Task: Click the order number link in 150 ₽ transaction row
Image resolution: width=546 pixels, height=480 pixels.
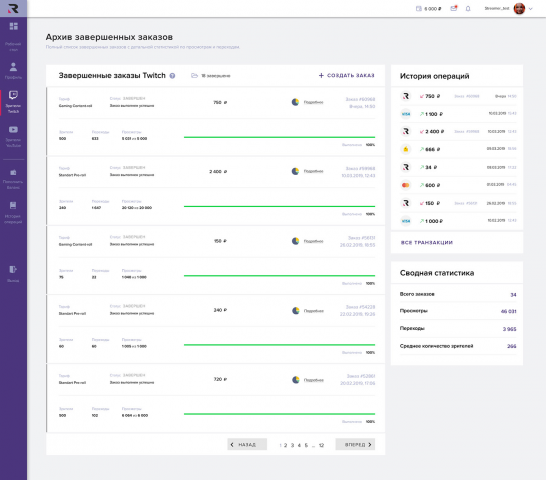Action: (466, 203)
